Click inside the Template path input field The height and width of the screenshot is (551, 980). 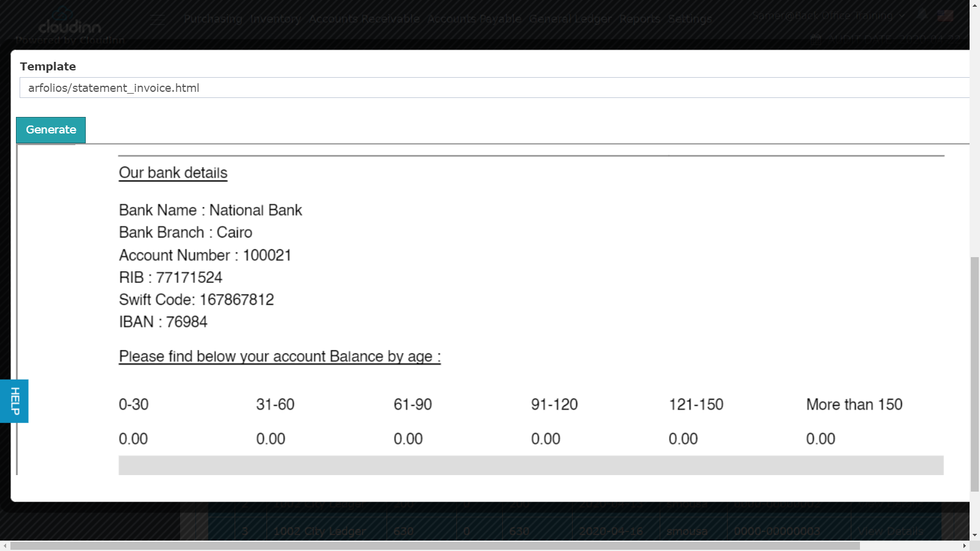[245, 88]
